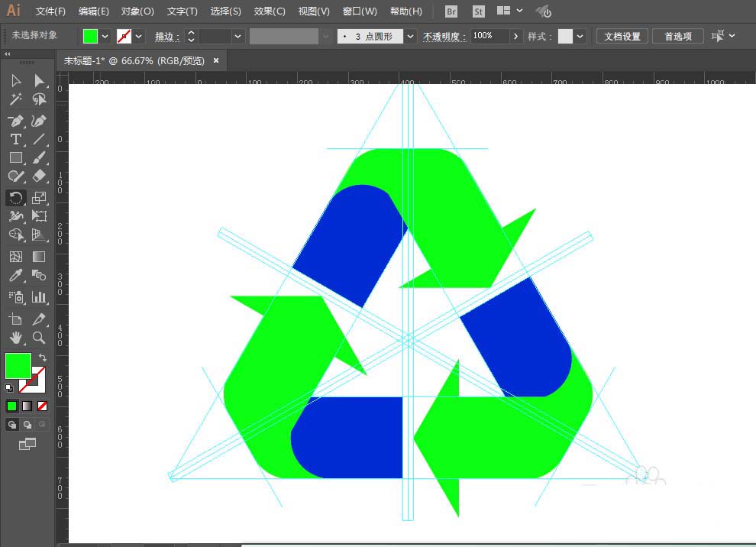Choose the Lasso tool
756x547 pixels.
pos(39,99)
